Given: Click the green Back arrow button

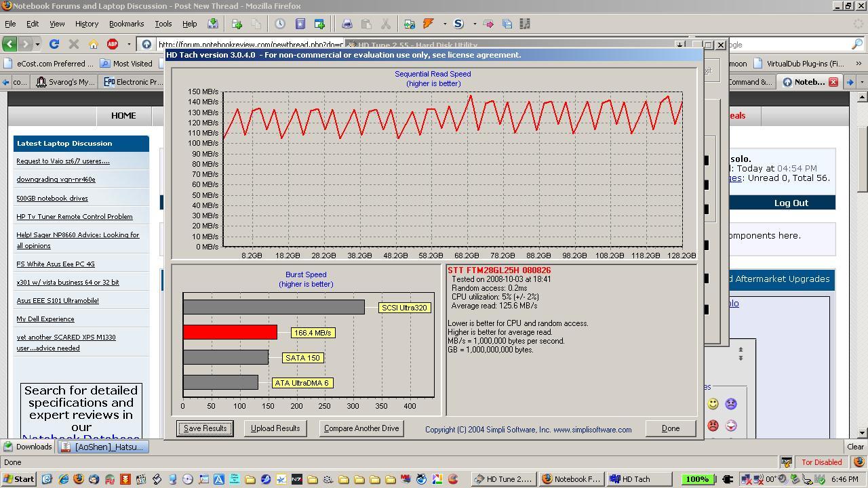Looking at the screenshot, I should (9, 44).
